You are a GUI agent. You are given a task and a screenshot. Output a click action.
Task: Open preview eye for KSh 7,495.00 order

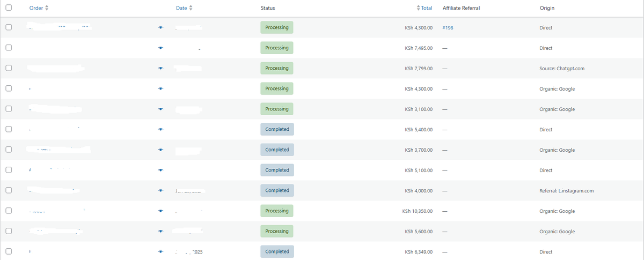(x=160, y=48)
